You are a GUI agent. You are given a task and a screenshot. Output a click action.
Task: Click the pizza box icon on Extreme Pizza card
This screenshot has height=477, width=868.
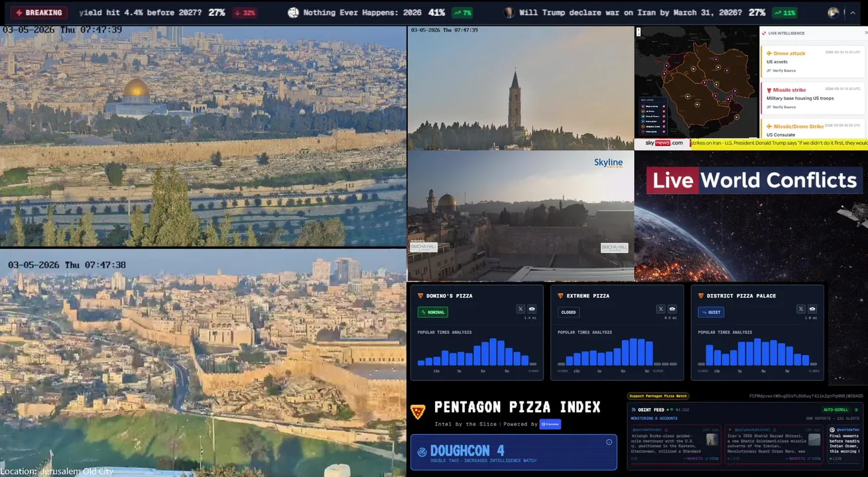click(672, 309)
